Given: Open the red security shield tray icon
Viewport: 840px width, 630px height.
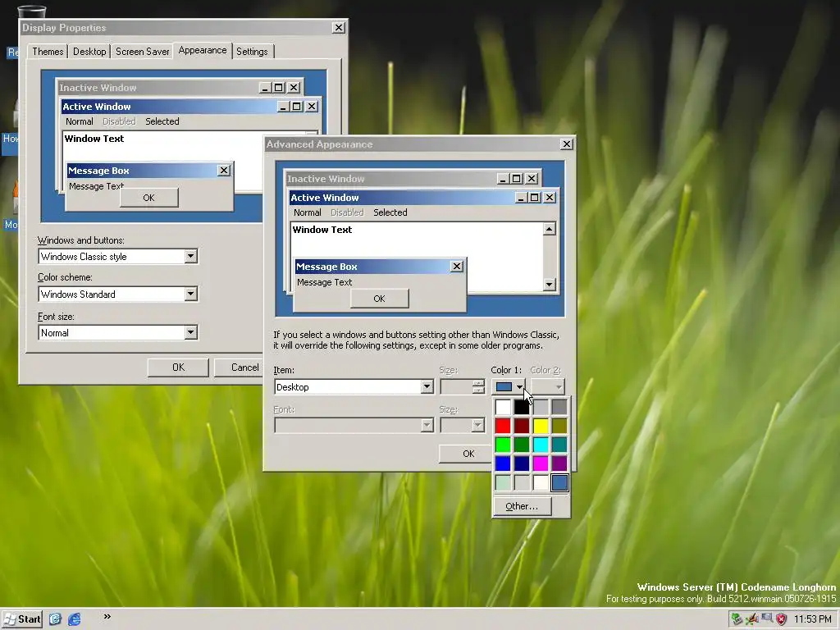Looking at the screenshot, I should 781,619.
